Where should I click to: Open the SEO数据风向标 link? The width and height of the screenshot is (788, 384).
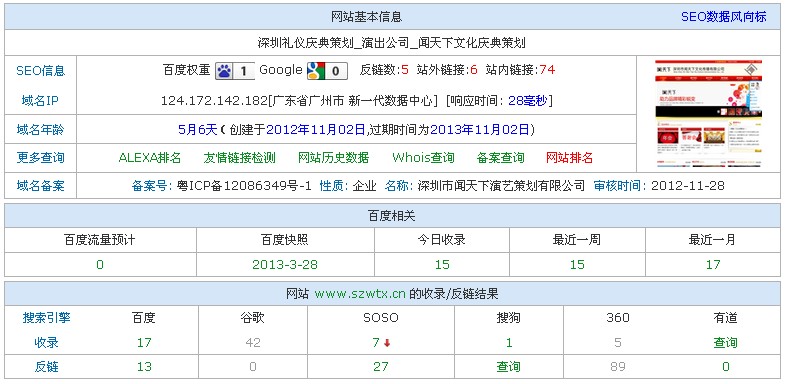click(x=723, y=17)
